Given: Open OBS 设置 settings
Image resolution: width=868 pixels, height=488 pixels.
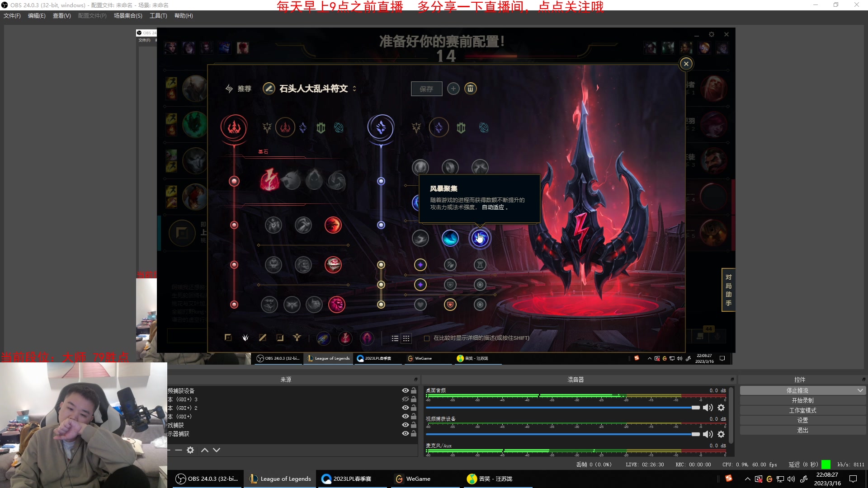Looking at the screenshot, I should (803, 420).
